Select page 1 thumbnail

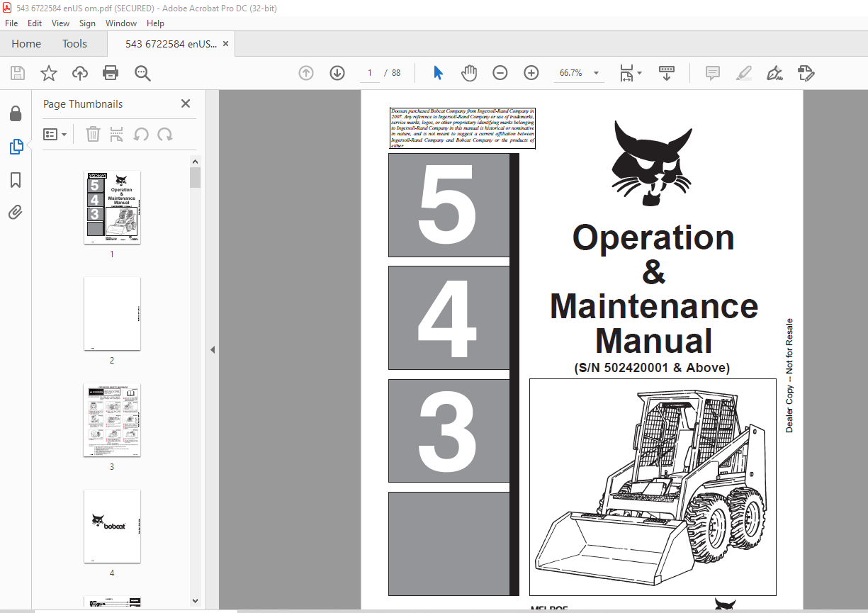point(112,208)
